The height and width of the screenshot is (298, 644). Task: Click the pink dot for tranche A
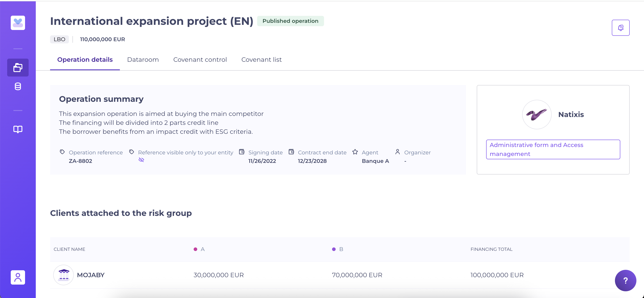pyautogui.click(x=195, y=249)
